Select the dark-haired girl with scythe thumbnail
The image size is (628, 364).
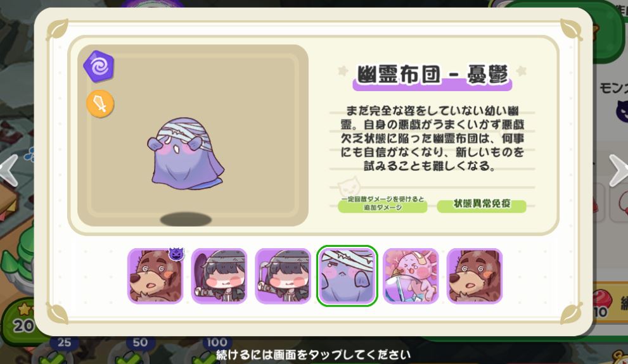click(x=219, y=275)
